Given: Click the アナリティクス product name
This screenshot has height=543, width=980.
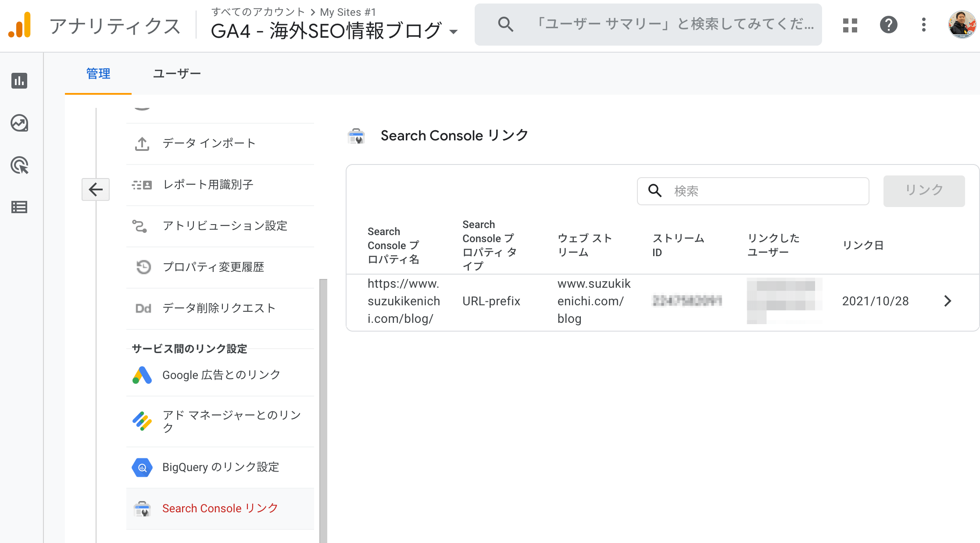Looking at the screenshot, I should tap(115, 26).
